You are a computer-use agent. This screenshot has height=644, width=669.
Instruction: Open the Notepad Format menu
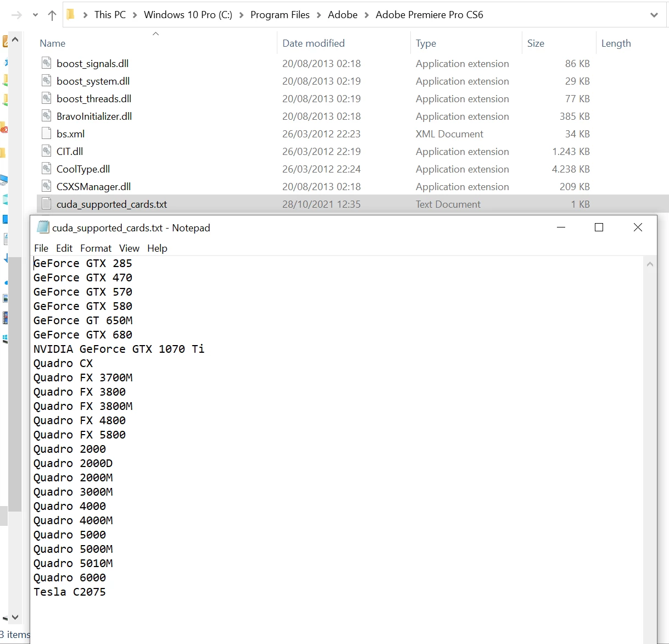(x=96, y=248)
